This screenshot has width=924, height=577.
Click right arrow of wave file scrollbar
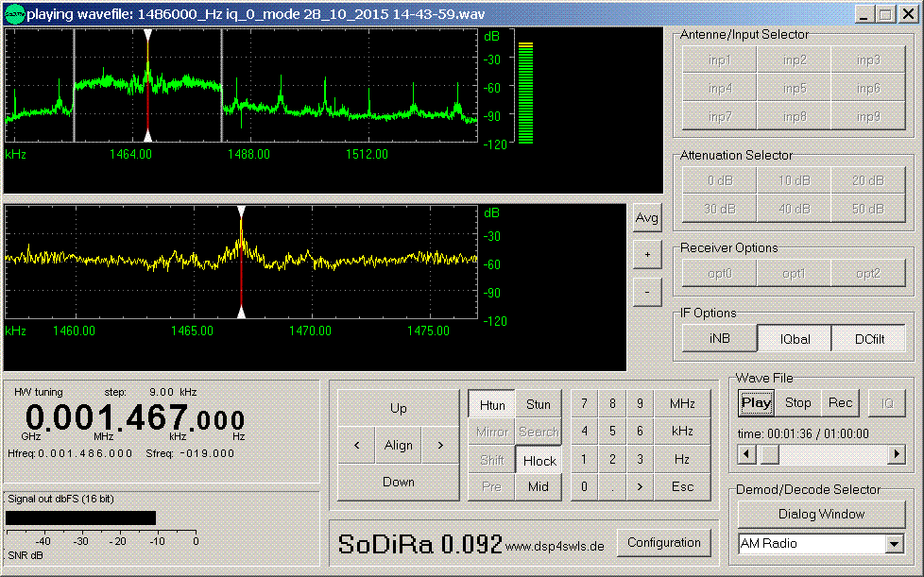click(897, 454)
